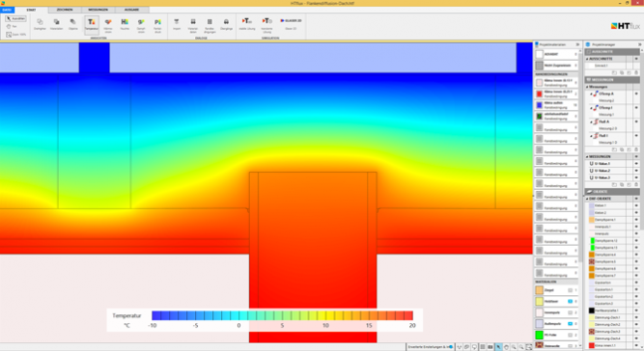Collapse the OTemp A measurement node
Viewport: 644px width, 351px height.
[x=592, y=94]
